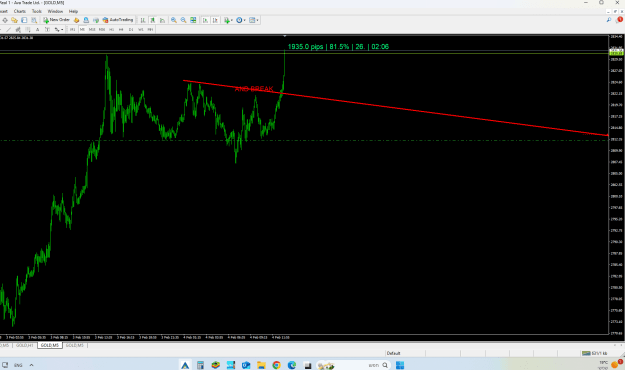Switch to the H4 timeframe button
This screenshot has height=370, width=625.
pos(121,30)
